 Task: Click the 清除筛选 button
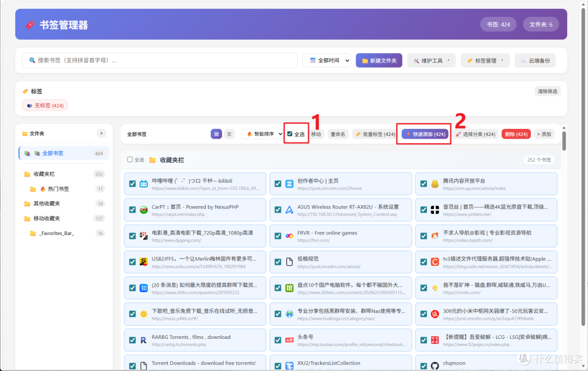548,91
